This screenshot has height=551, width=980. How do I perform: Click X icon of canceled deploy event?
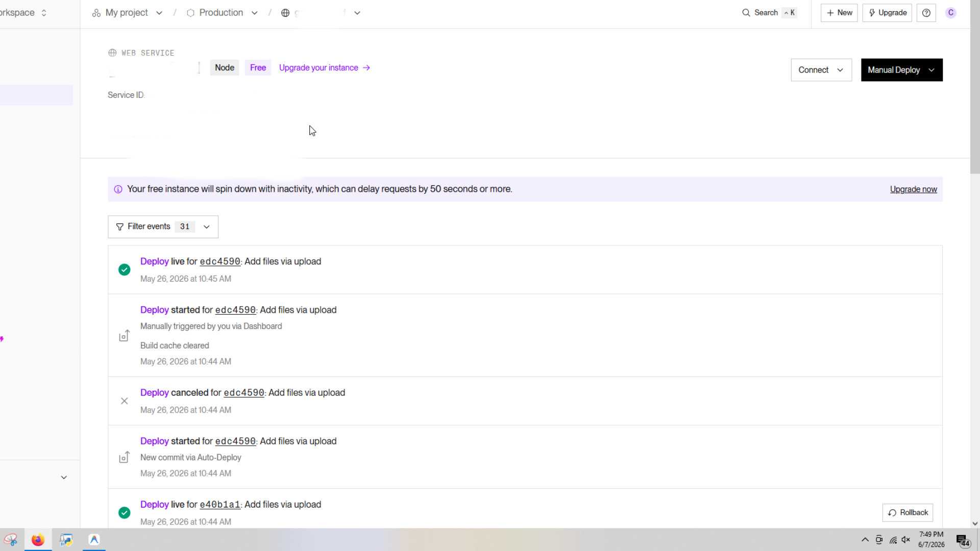pyautogui.click(x=124, y=401)
